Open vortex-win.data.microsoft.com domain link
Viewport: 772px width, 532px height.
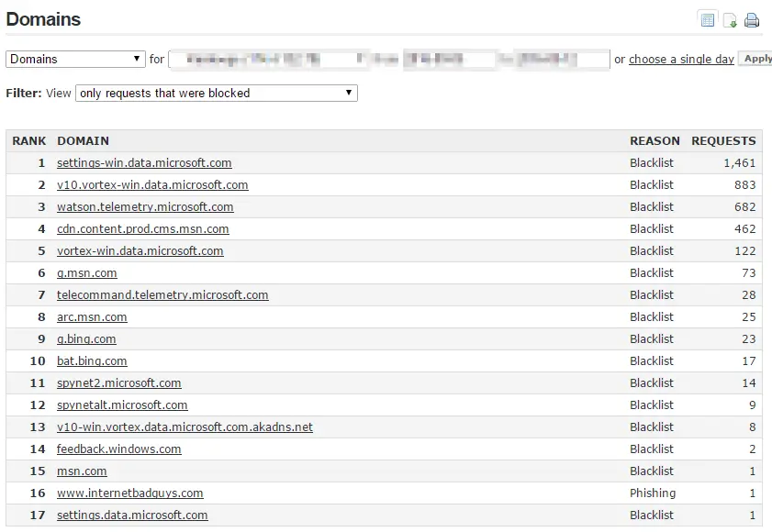point(140,251)
